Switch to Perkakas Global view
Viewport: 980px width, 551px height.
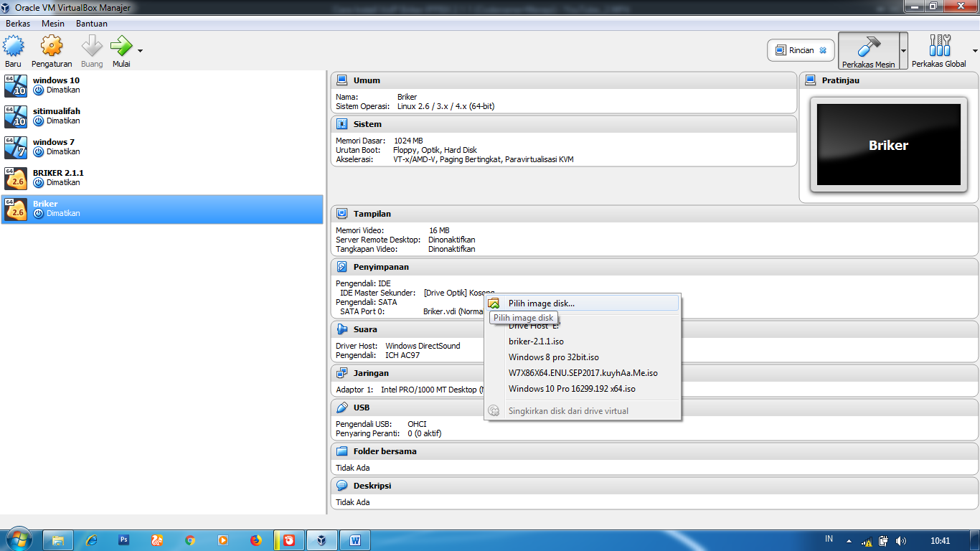(x=940, y=50)
